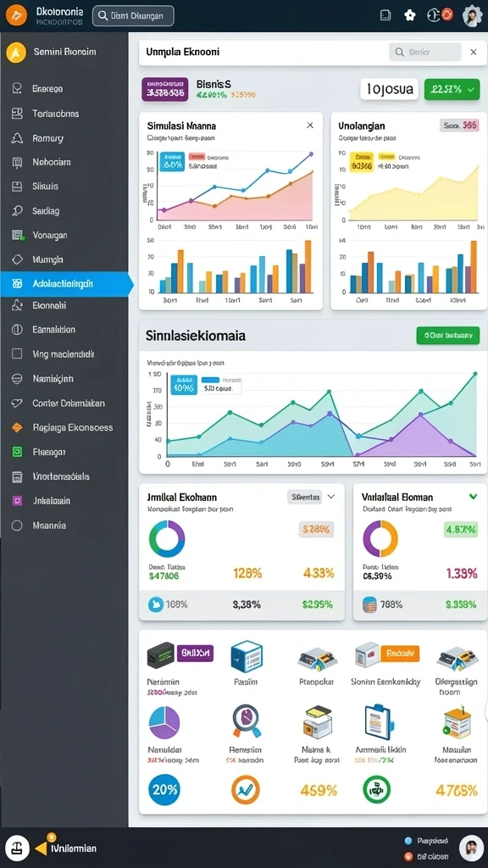The height and width of the screenshot is (868, 488).
Task: Click the orange logo icon in top bar
Action: pos(16,15)
